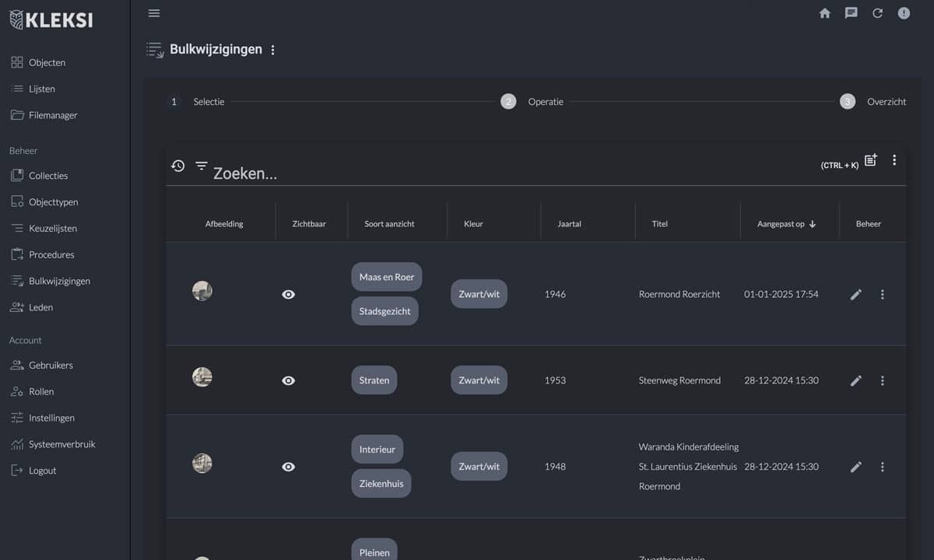The height and width of the screenshot is (560, 934).
Task: Open the three-dot menu next to Bulkwijzigingen title
Action: tap(272, 51)
